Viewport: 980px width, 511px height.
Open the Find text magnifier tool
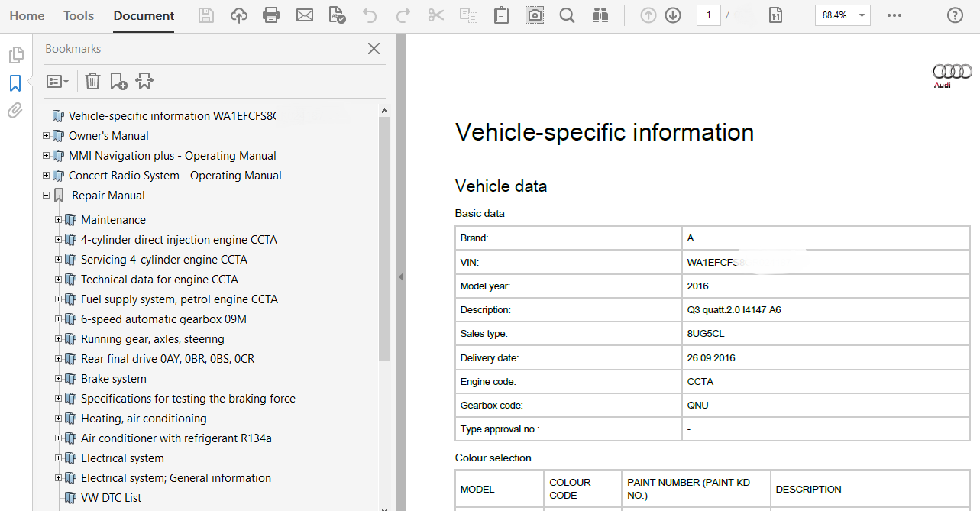(x=567, y=15)
